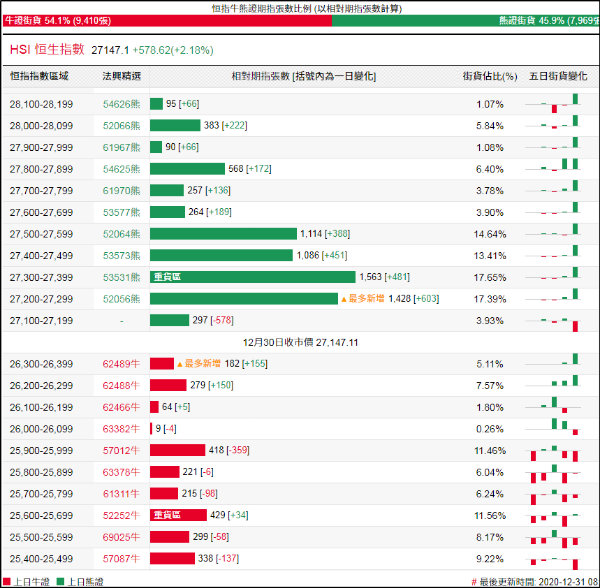This screenshot has height=588, width=600.
Task: Open the 52066熊 bear certificate link
Action: tap(121, 126)
